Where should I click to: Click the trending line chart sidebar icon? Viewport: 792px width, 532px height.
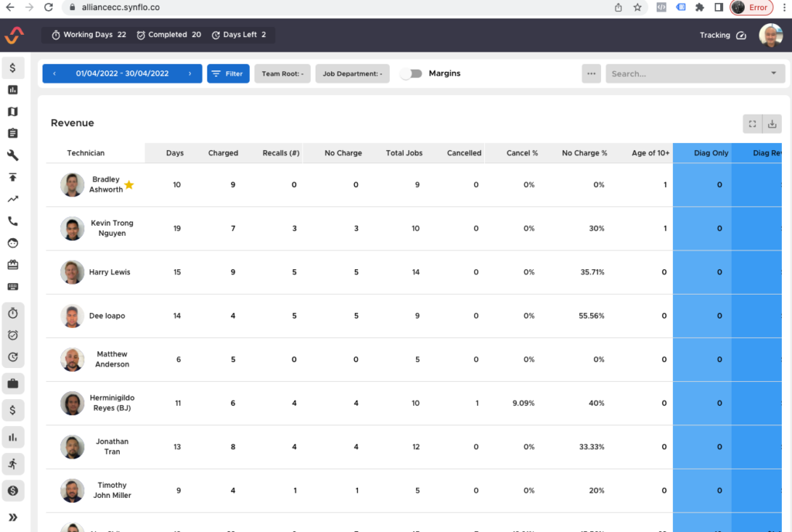pyautogui.click(x=12, y=199)
